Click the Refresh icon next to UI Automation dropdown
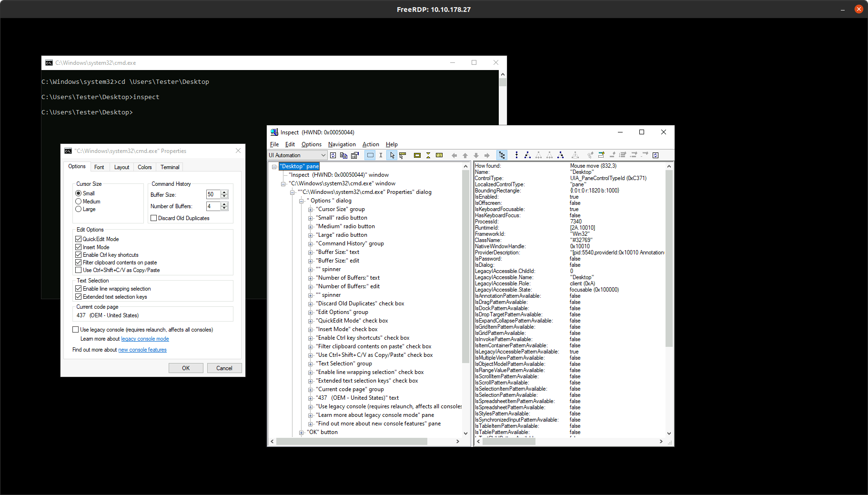Screen dimensions: 868x495 333,155
